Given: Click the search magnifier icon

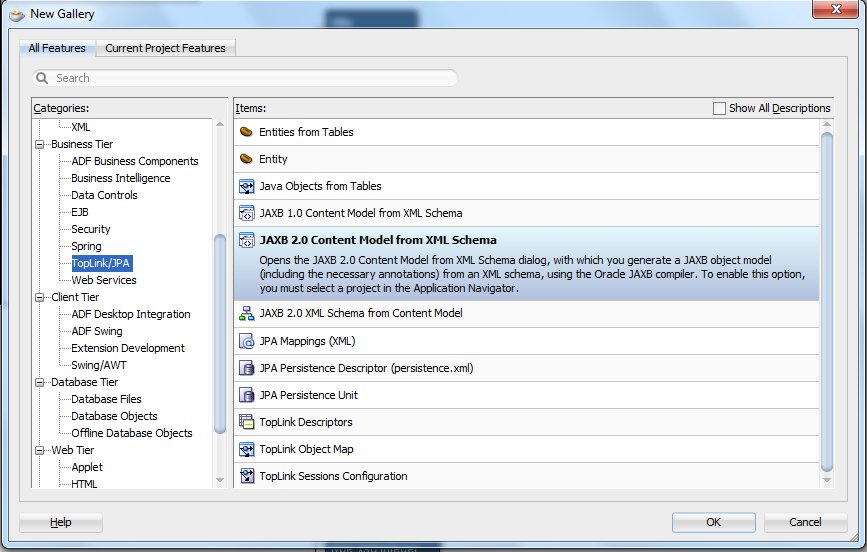Looking at the screenshot, I should pyautogui.click(x=42, y=78).
